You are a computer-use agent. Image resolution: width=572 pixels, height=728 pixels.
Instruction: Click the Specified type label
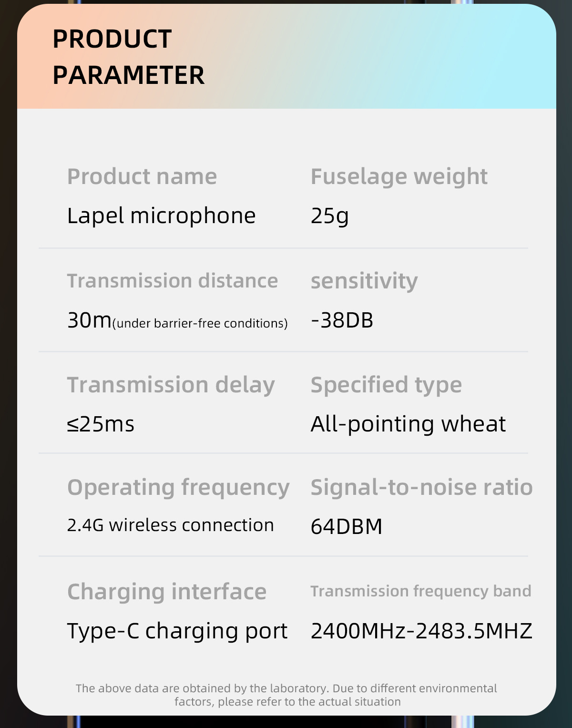point(386,385)
